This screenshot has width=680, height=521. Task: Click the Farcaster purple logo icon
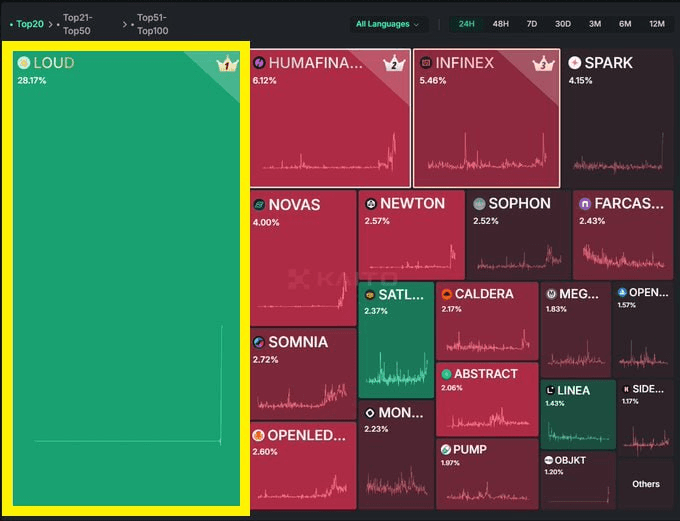coord(585,203)
